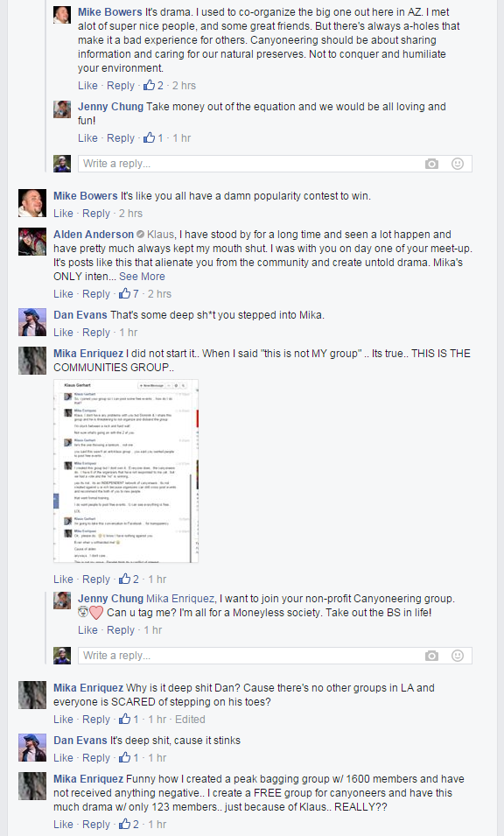
Task: Like Mike Bowers' popularity contest comment
Action: pos(63,214)
